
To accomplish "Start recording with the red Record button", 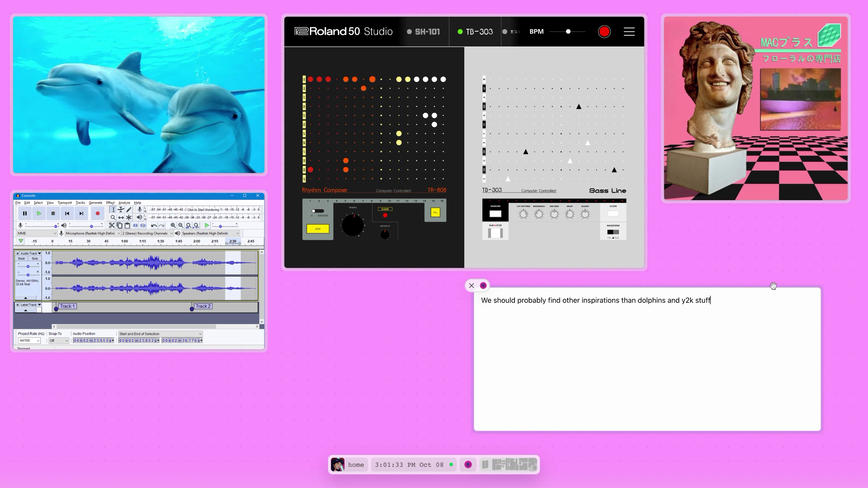I will (97, 213).
